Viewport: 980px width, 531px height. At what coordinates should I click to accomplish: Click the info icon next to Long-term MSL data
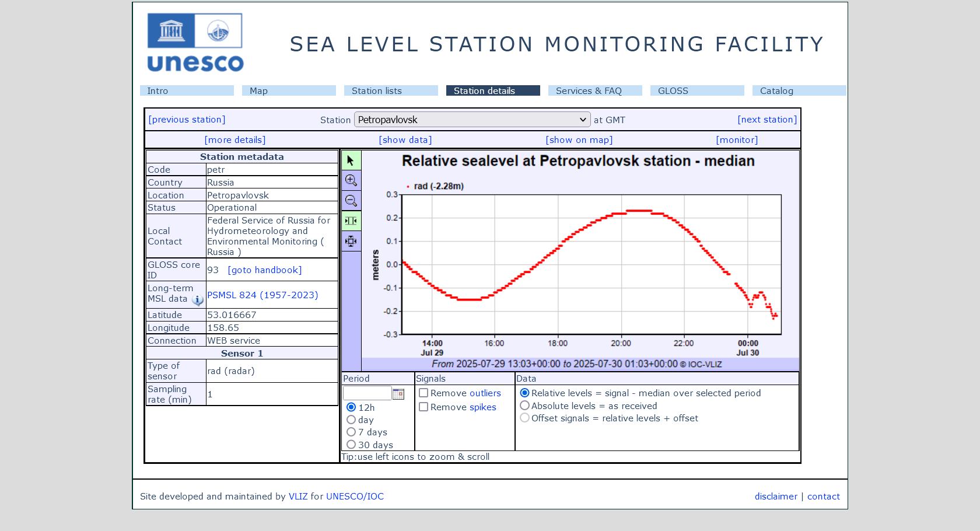point(198,300)
